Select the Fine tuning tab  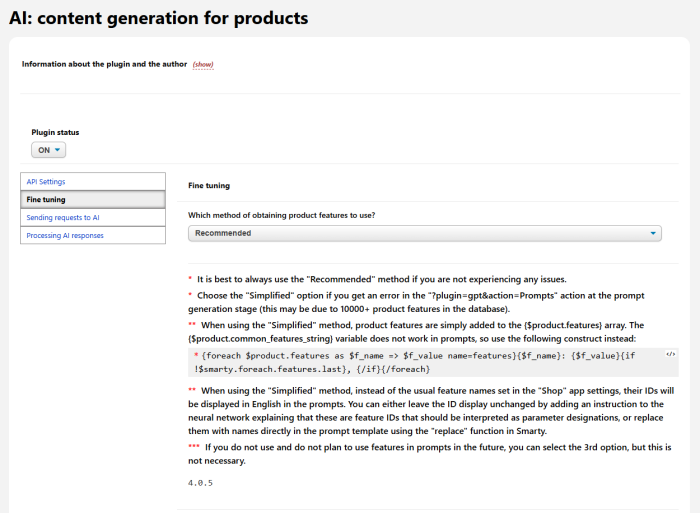pyautogui.click(x=93, y=200)
